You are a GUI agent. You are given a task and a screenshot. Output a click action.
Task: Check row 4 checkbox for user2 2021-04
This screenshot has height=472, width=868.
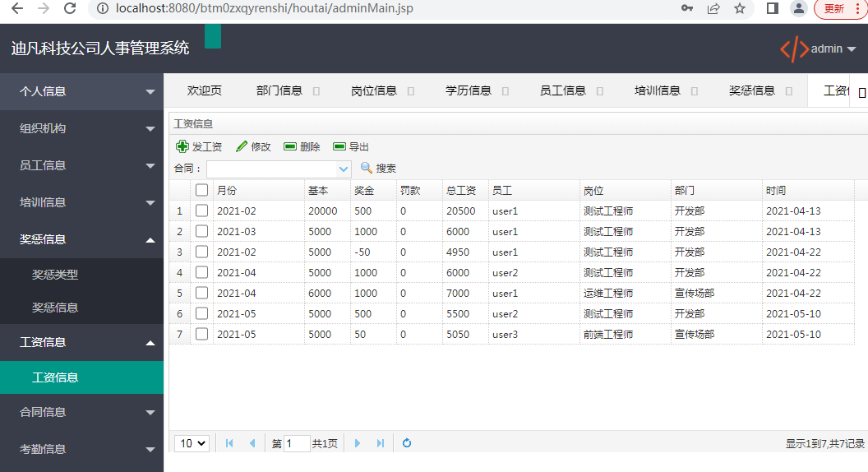[201, 272]
